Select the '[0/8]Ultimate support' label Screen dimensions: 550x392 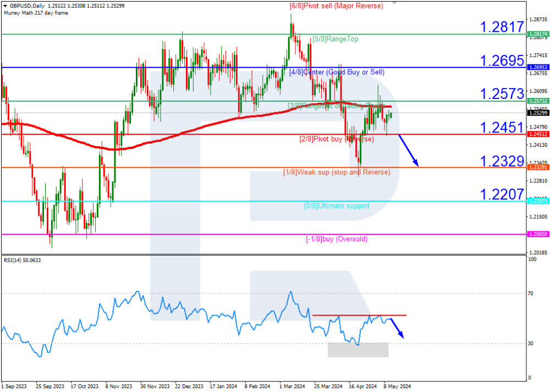pyautogui.click(x=337, y=206)
